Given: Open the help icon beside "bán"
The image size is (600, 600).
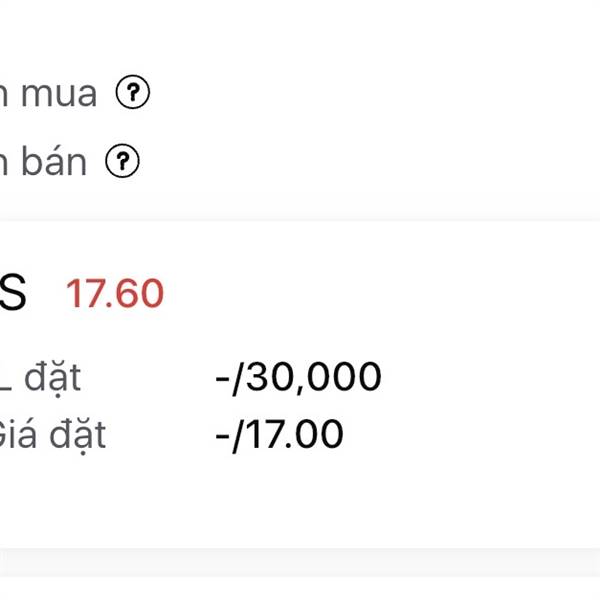Looking at the screenshot, I should [x=122, y=161].
